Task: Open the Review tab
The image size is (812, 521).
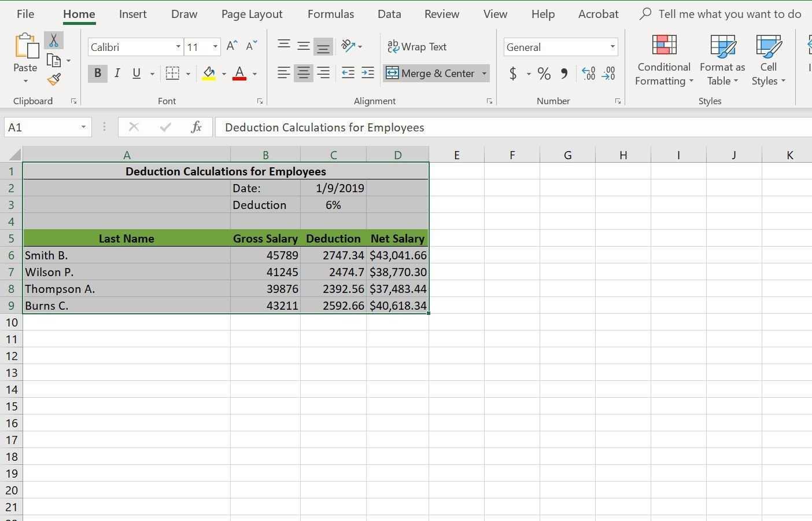Action: point(441,13)
